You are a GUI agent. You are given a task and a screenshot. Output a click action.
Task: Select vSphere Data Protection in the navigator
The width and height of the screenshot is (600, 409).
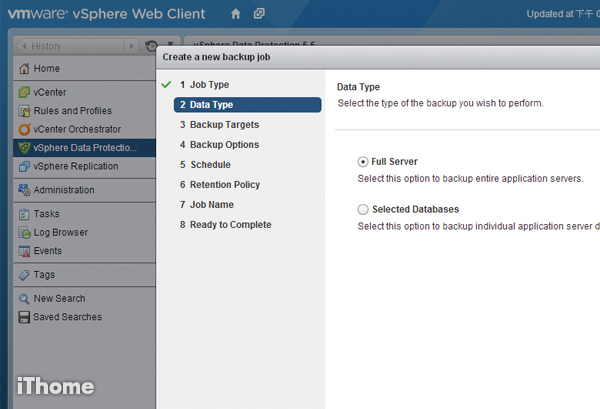pos(84,148)
